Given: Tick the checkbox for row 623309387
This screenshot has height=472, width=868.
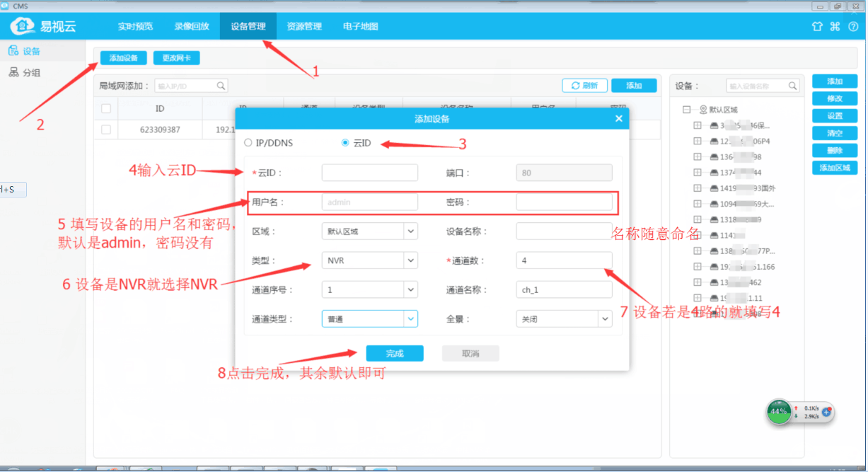Looking at the screenshot, I should pyautogui.click(x=106, y=129).
